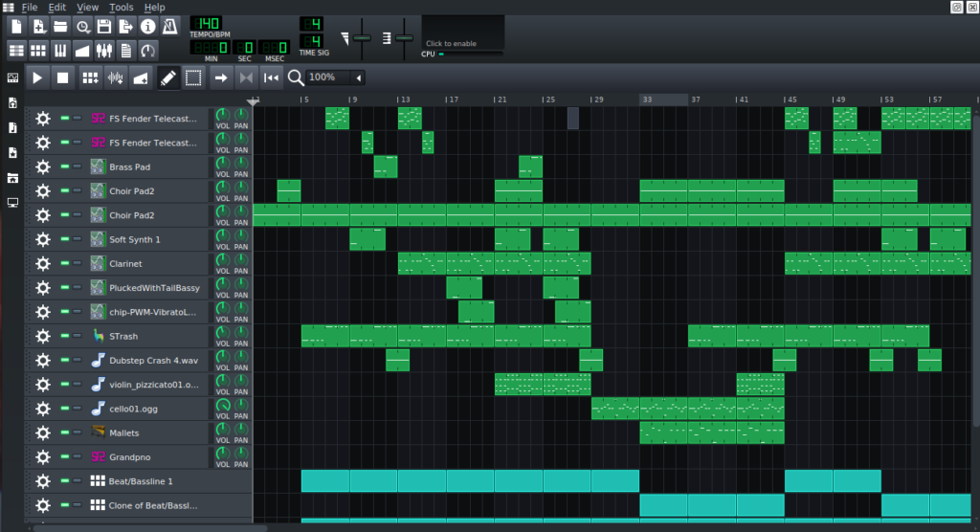
Task: Open gear menu for Grandpno track
Action: pos(42,457)
